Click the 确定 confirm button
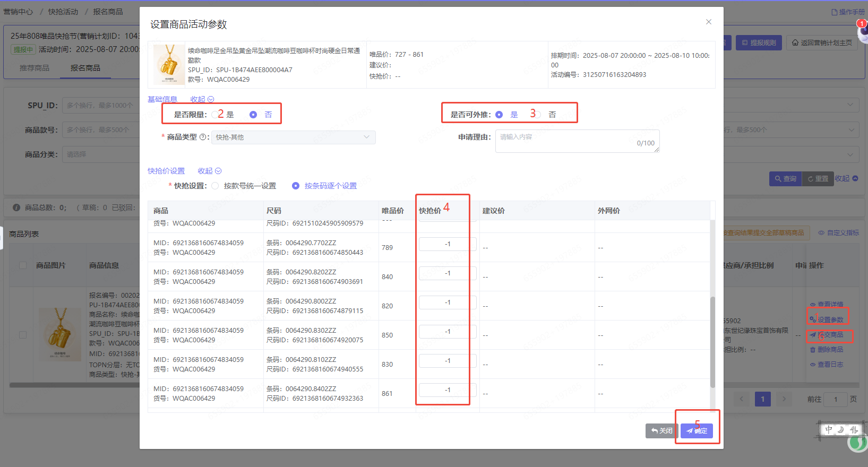The image size is (868, 467). point(697,431)
